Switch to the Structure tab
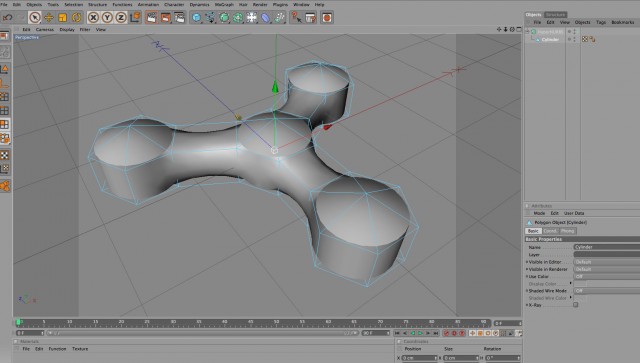Viewport: 640px width, 363px height. [556, 15]
